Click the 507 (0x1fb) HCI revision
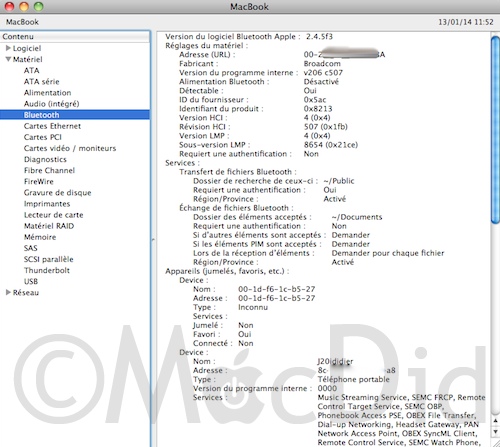 pyautogui.click(x=326, y=126)
